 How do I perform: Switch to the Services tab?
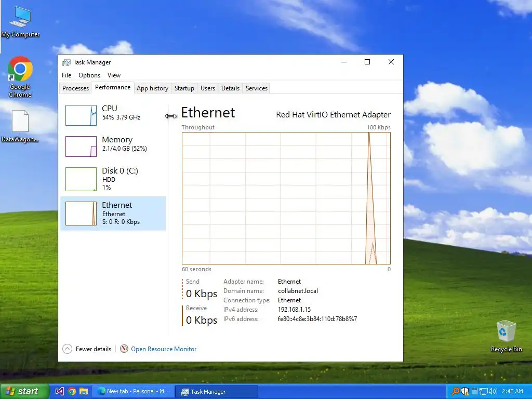[x=257, y=88]
